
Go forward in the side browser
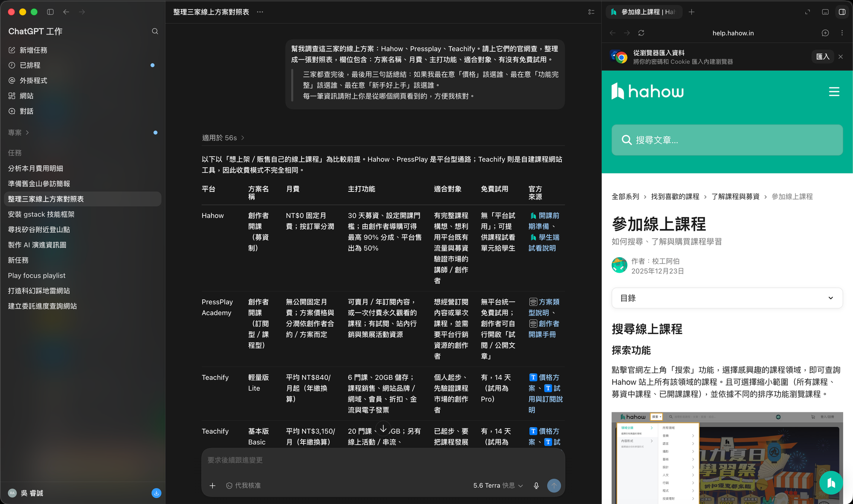click(x=627, y=33)
